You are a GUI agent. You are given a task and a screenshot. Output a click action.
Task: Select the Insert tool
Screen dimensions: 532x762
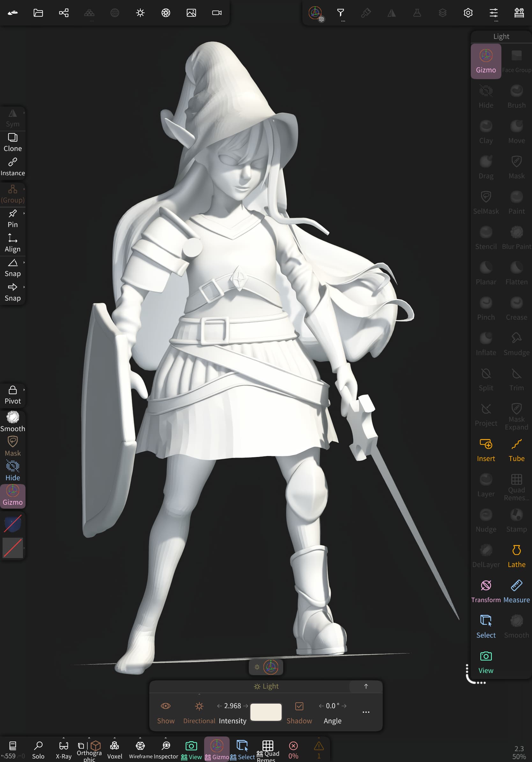point(486,450)
